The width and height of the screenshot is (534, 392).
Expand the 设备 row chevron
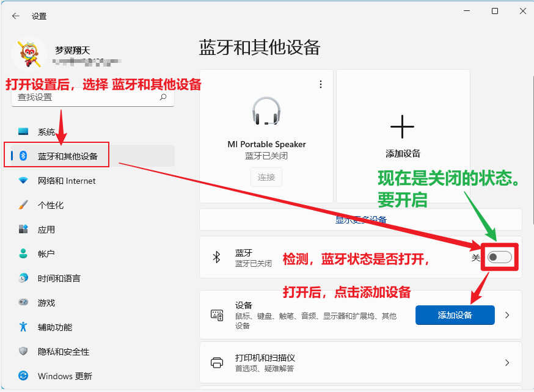[507, 315]
